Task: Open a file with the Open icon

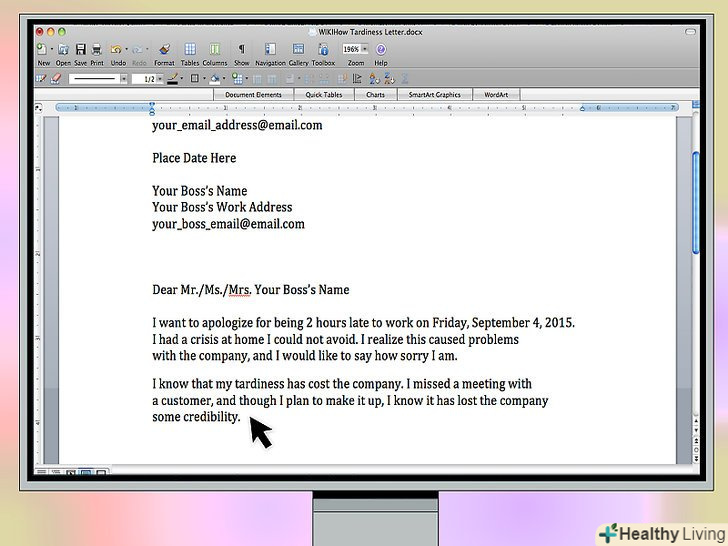Action: pyautogui.click(x=63, y=49)
